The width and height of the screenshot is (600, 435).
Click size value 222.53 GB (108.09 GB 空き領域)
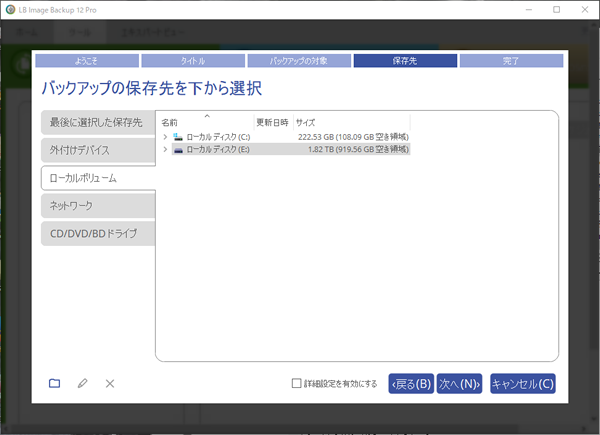[353, 137]
